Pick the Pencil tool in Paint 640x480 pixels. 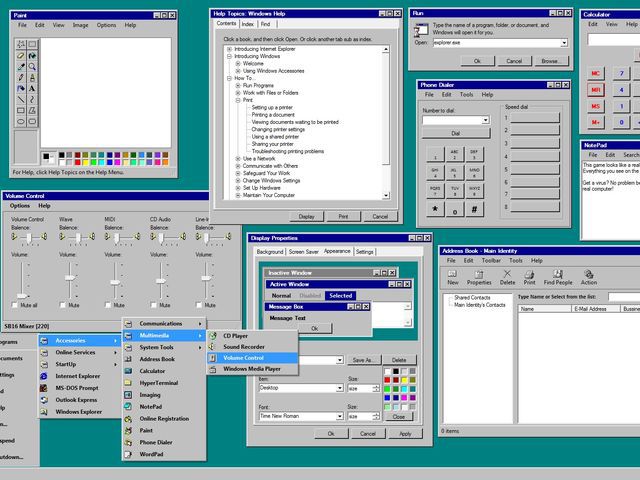(x=21, y=77)
